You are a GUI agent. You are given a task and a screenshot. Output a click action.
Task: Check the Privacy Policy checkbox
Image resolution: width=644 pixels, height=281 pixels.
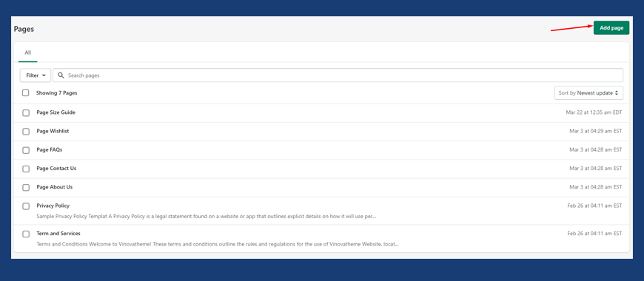(x=26, y=206)
